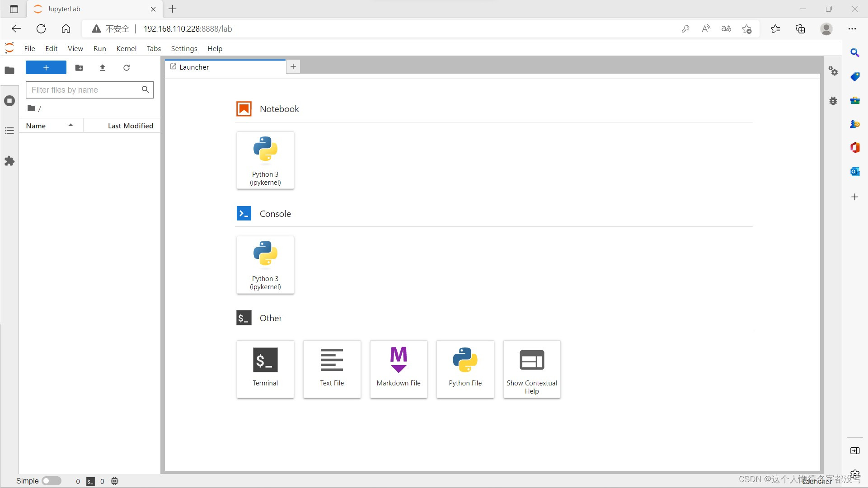Screen dimensions: 868x488
Task: Open Edge sidebar shopping tag icon
Action: pyautogui.click(x=855, y=76)
